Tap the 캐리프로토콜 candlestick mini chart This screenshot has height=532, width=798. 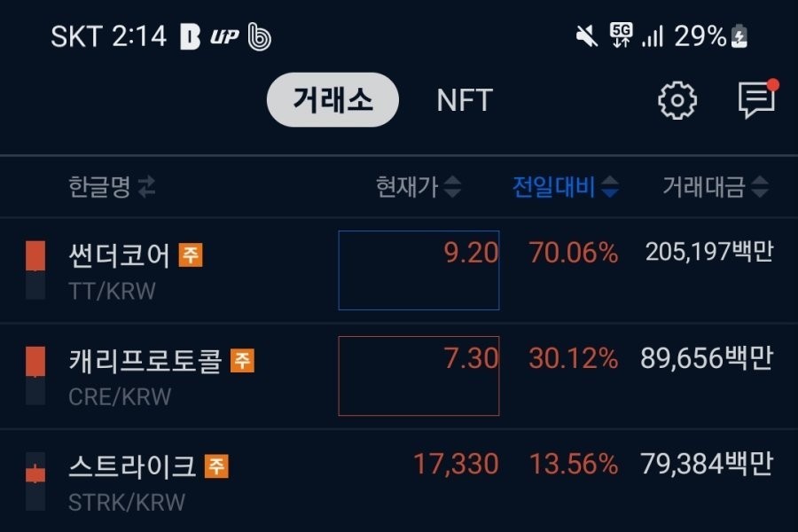click(35, 376)
